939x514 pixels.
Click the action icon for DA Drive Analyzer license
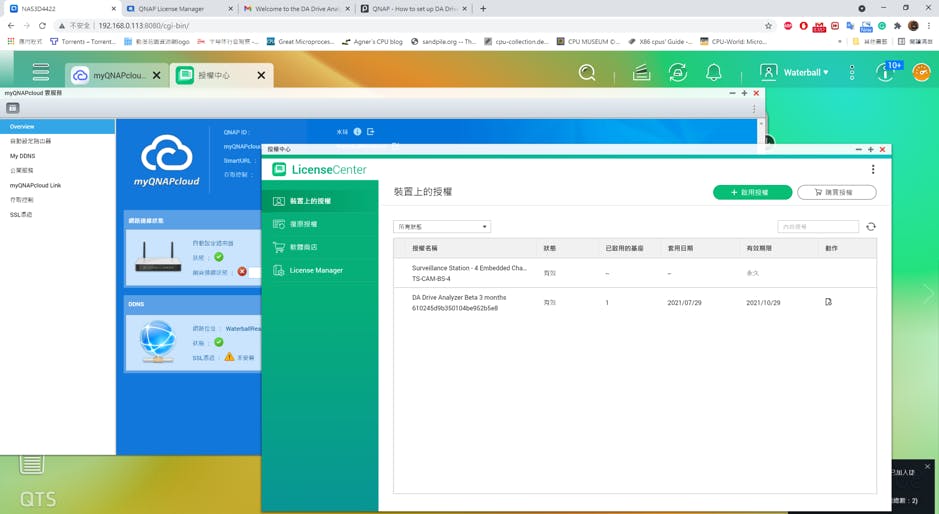pos(828,302)
